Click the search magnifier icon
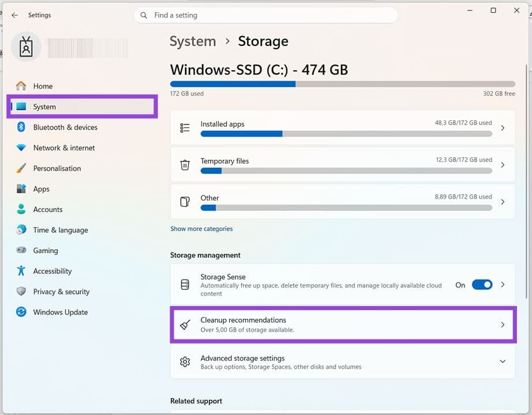The height and width of the screenshot is (415, 532). 144,16
